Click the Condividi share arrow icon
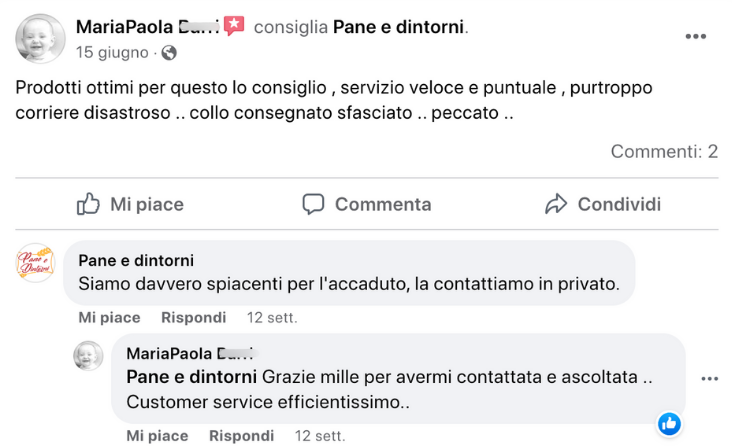This screenshot has width=732, height=446. pos(556,204)
